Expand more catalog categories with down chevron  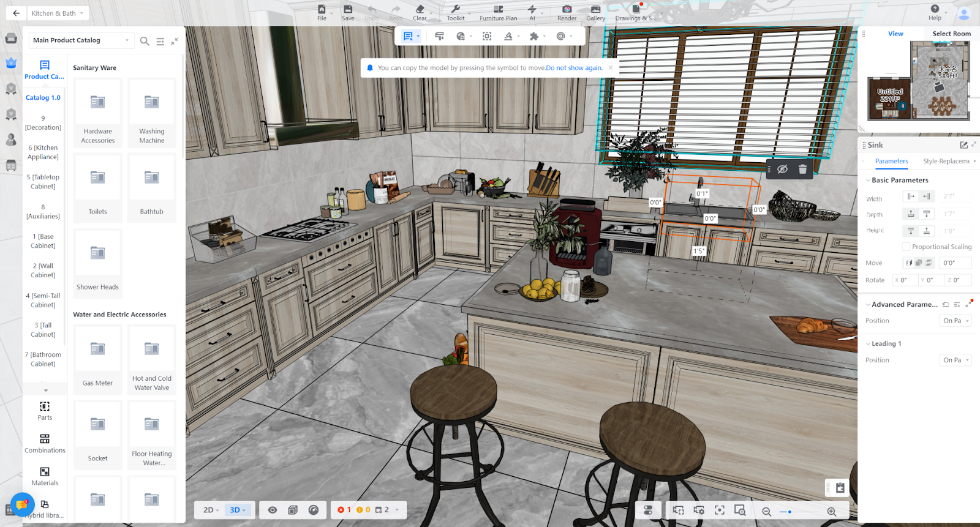point(45,390)
